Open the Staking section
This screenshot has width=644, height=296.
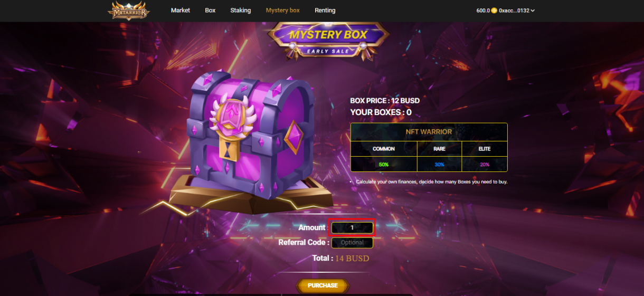coord(241,11)
